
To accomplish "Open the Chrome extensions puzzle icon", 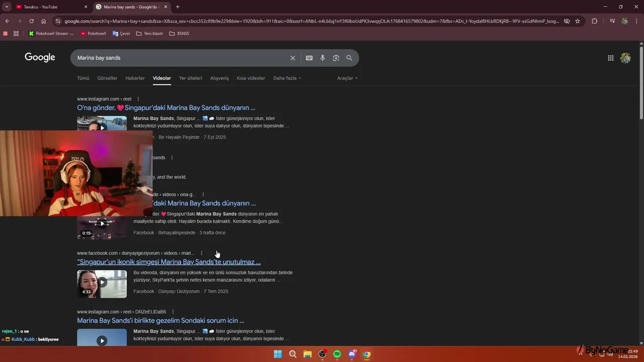I will tap(594, 21).
